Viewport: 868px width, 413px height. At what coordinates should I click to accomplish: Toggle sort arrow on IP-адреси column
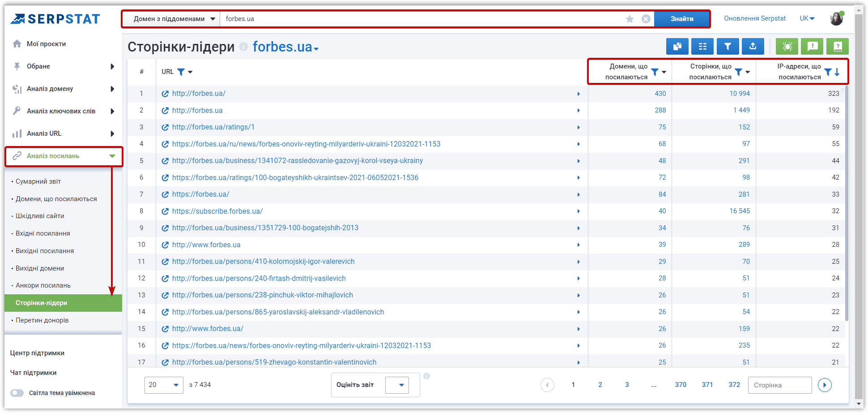click(837, 72)
